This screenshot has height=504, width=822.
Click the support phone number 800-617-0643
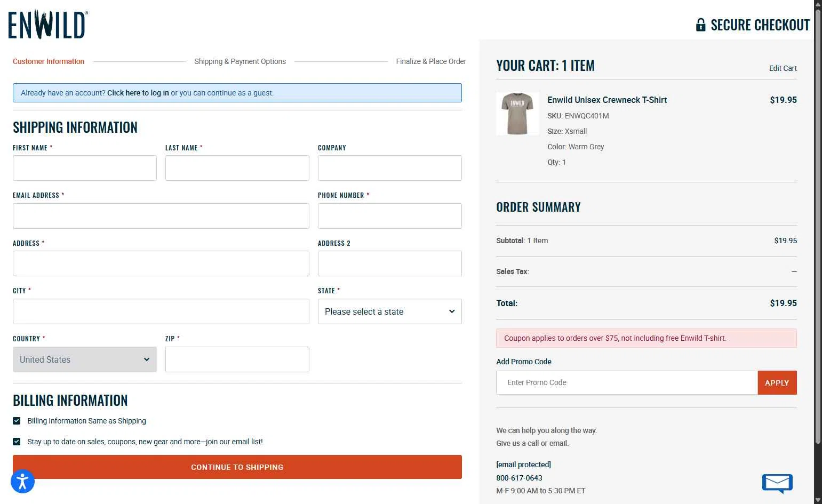[x=519, y=478]
